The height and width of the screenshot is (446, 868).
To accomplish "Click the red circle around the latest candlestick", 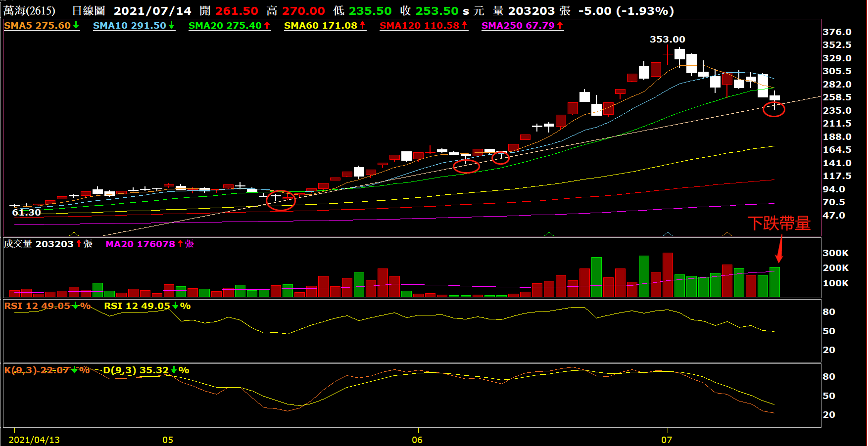I will point(774,109).
